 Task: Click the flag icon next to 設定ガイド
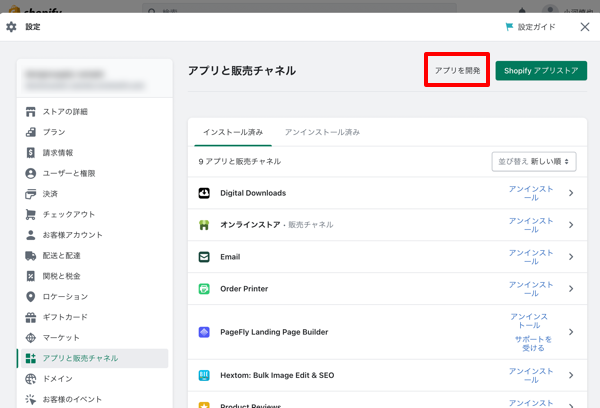coord(509,27)
